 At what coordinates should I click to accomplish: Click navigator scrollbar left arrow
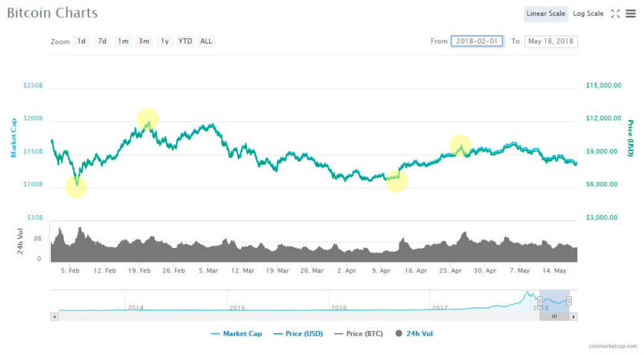pyautogui.click(x=54, y=317)
